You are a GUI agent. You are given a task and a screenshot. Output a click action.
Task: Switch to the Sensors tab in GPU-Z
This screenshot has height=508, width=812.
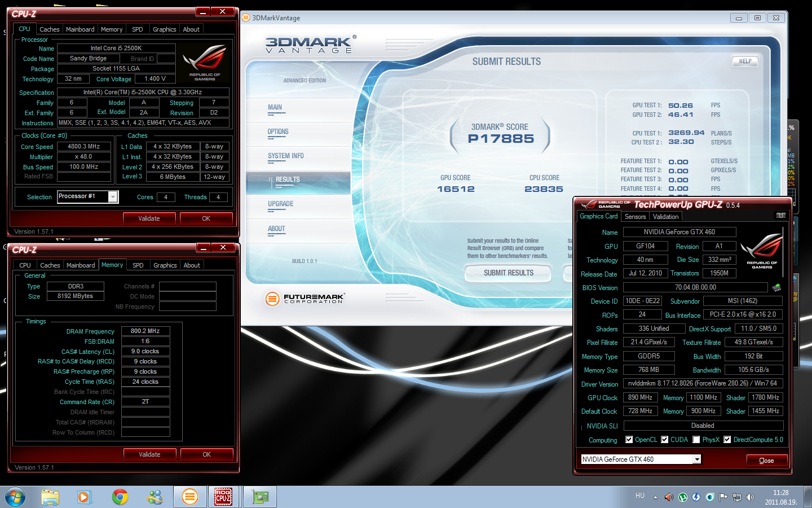pyautogui.click(x=635, y=217)
